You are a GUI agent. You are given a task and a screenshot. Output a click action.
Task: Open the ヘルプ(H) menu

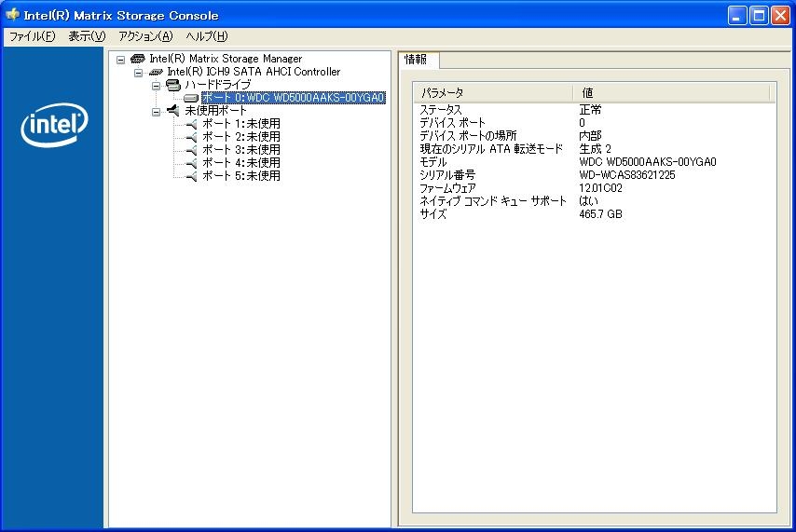[x=207, y=36]
